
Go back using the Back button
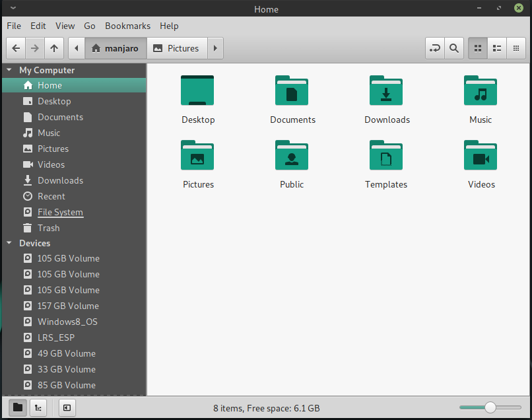tap(15, 48)
